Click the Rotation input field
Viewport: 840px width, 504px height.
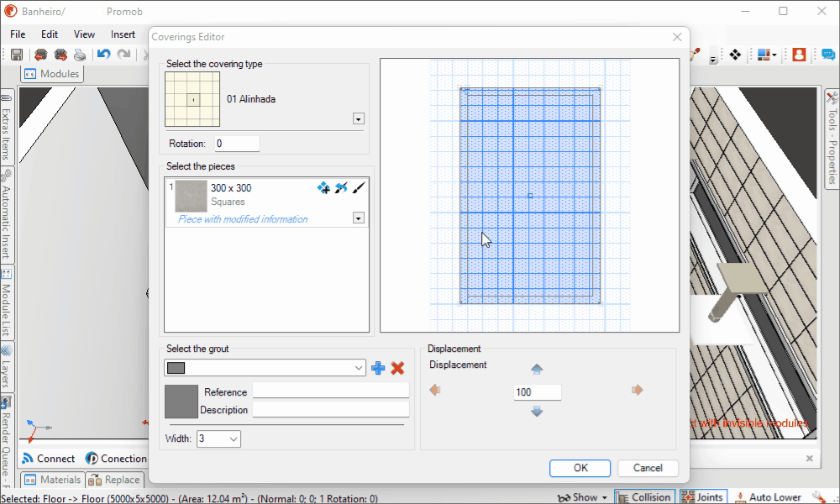(238, 144)
